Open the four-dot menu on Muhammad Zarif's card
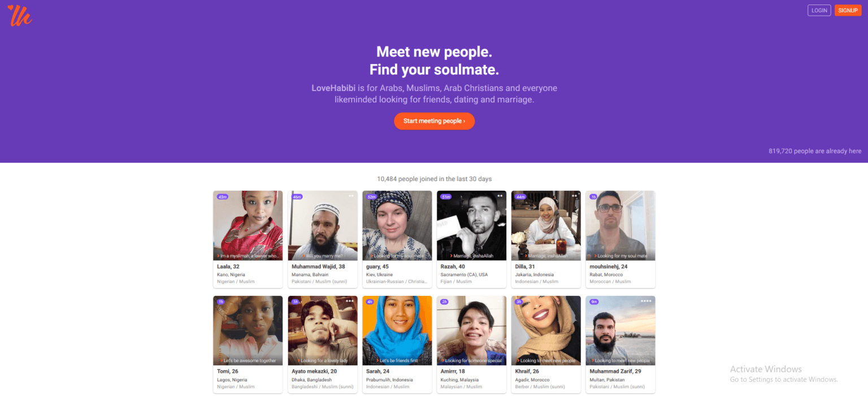Screen dimensions: 868x396 coord(648,301)
